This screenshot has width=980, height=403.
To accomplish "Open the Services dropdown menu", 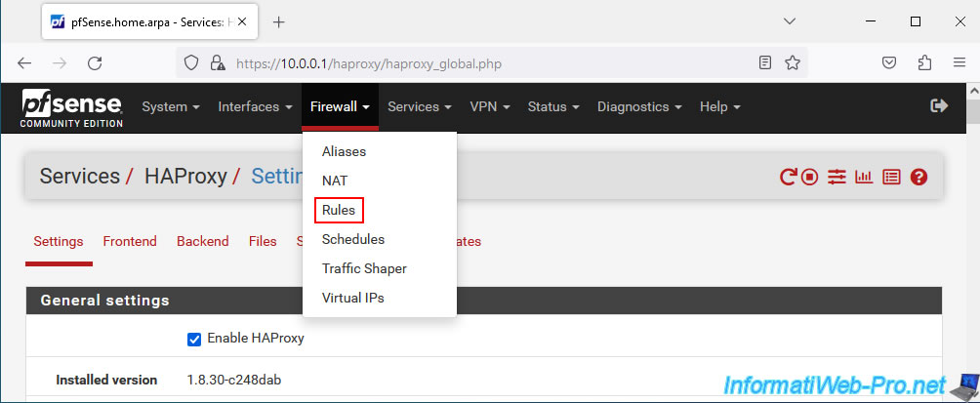I will point(420,106).
